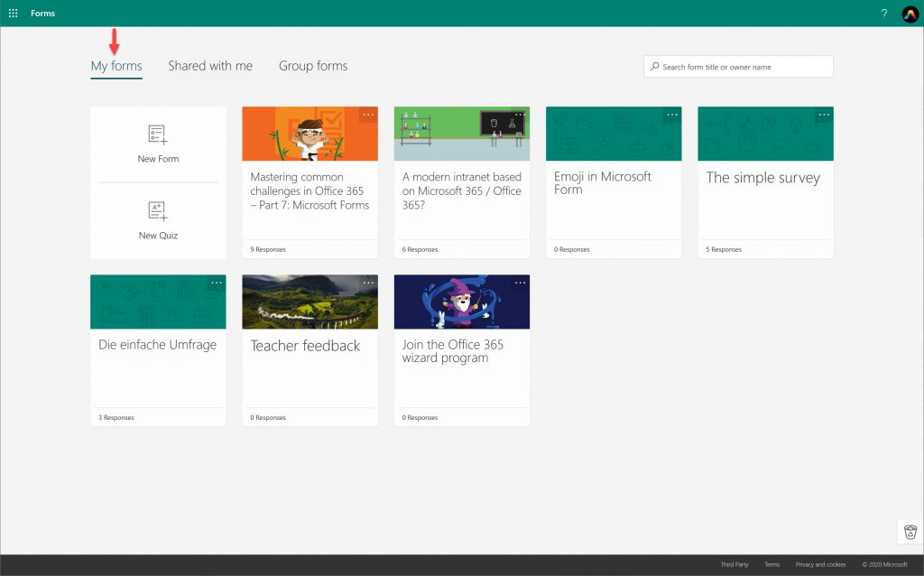The width and height of the screenshot is (924, 576).
Task: Click '5 Responses' on The simple survey card
Action: tap(724, 249)
